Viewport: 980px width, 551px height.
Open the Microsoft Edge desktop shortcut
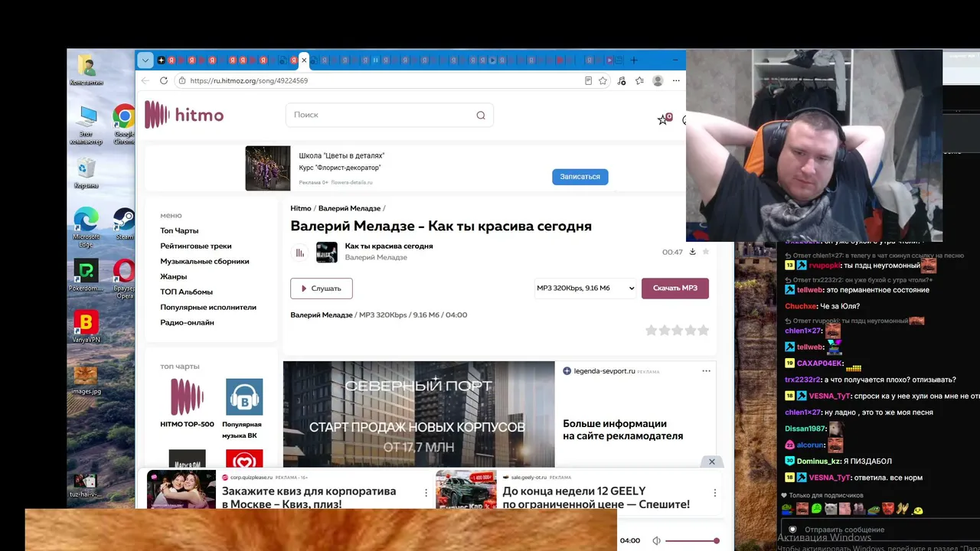click(x=87, y=227)
